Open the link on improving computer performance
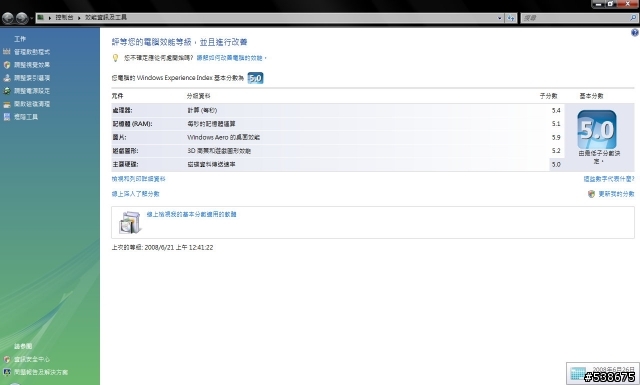The image size is (640, 385). [x=231, y=58]
